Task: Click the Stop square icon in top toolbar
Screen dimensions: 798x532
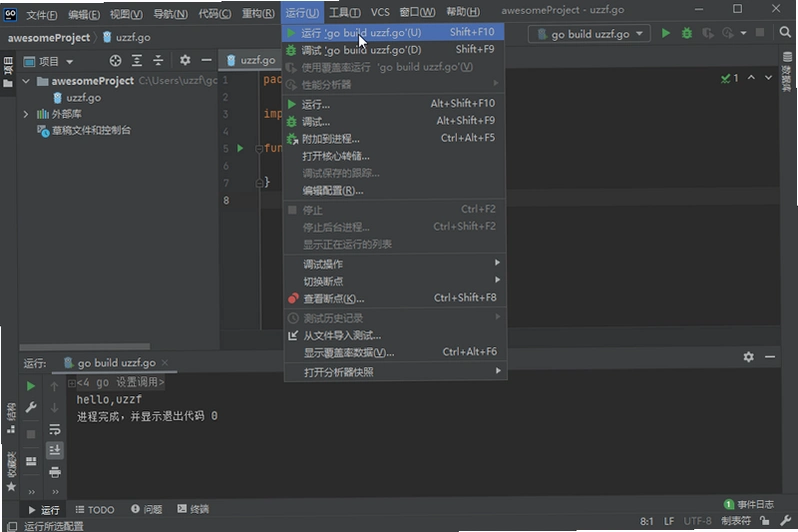Action: click(x=760, y=33)
